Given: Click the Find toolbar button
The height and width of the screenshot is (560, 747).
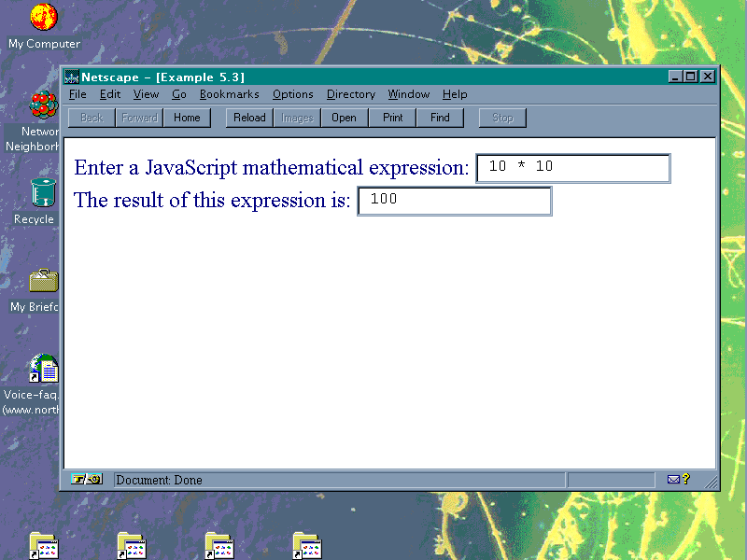Looking at the screenshot, I should (x=440, y=118).
